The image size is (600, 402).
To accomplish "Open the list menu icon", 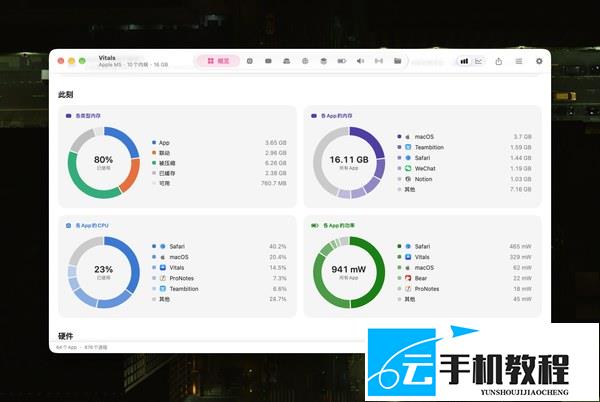I will click(x=519, y=61).
